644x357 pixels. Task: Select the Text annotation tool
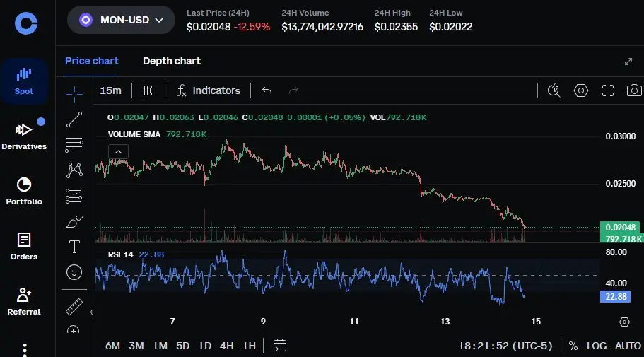[74, 247]
